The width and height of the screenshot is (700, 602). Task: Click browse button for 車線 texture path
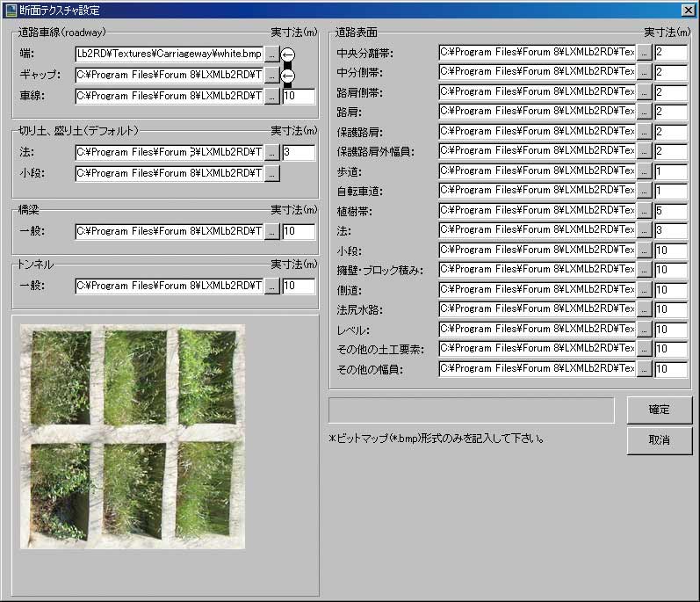[272, 96]
